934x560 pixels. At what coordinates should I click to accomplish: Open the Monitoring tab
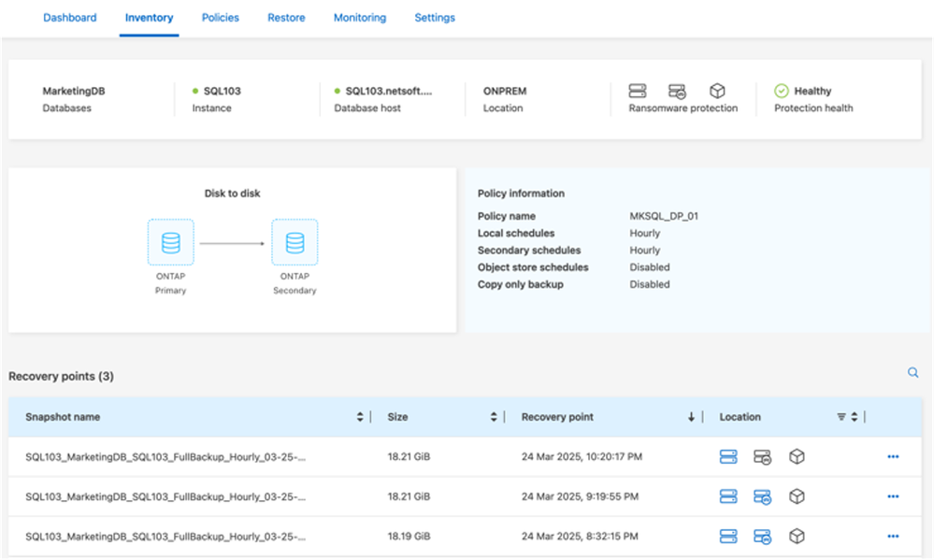coord(360,18)
